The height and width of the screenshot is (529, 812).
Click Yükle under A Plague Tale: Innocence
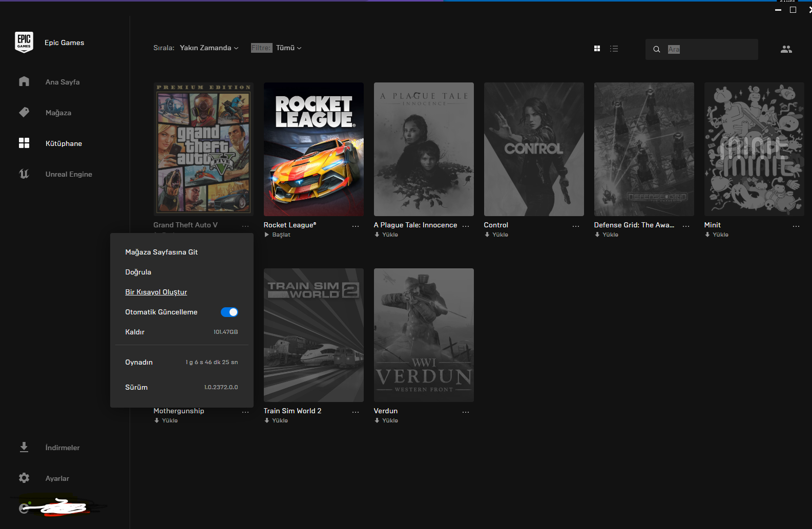[386, 235]
